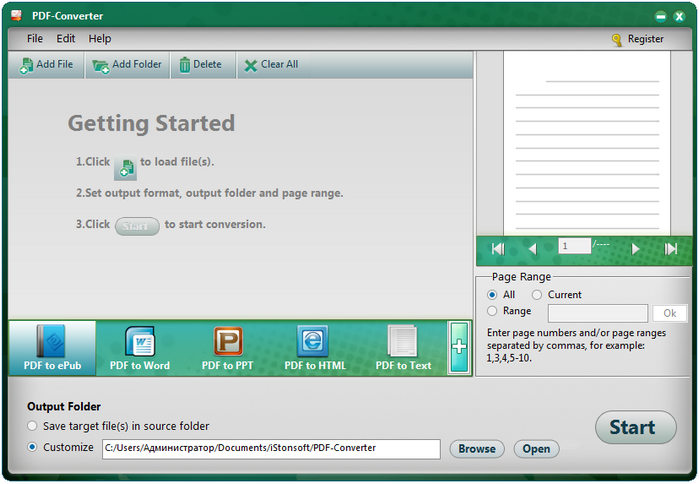699x484 pixels.
Task: Click the Ok button for page range
Action: (x=670, y=313)
